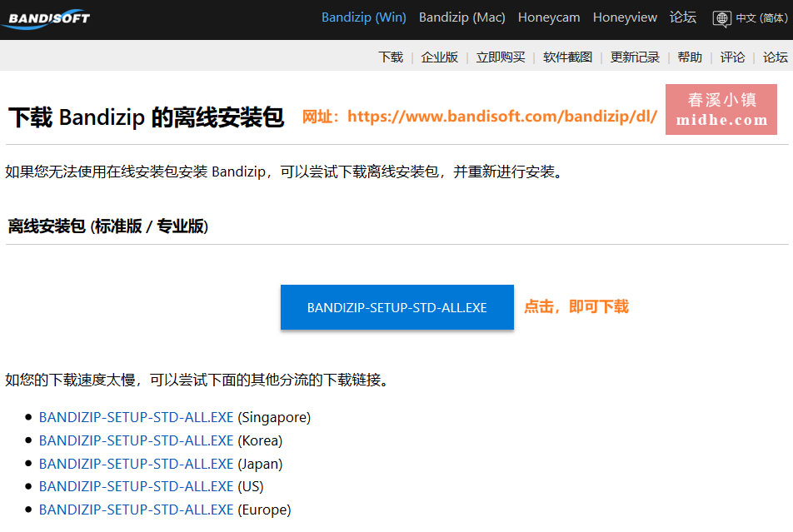The image size is (793, 532).
Task: Open the 帮助 submenu item
Action: click(x=690, y=57)
